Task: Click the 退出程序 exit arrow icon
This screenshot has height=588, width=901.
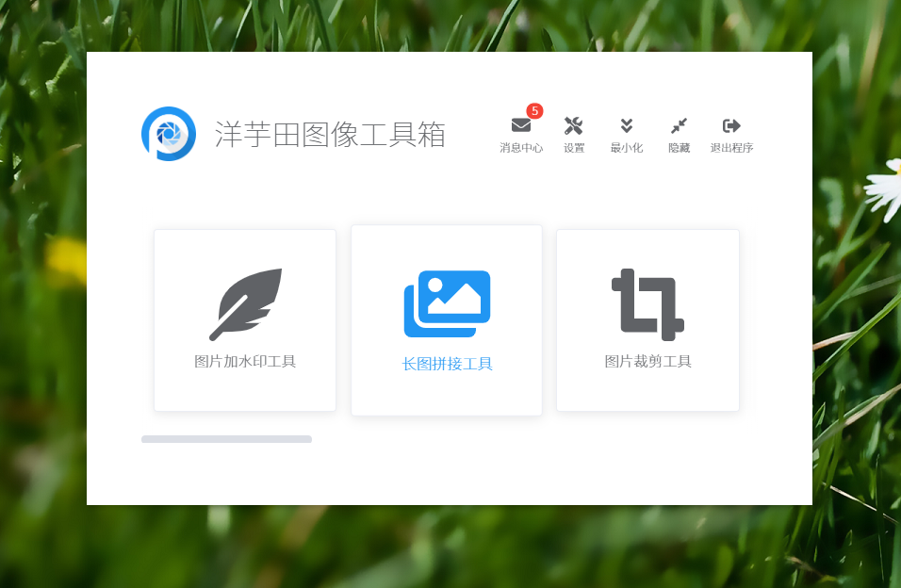Action: 731,125
